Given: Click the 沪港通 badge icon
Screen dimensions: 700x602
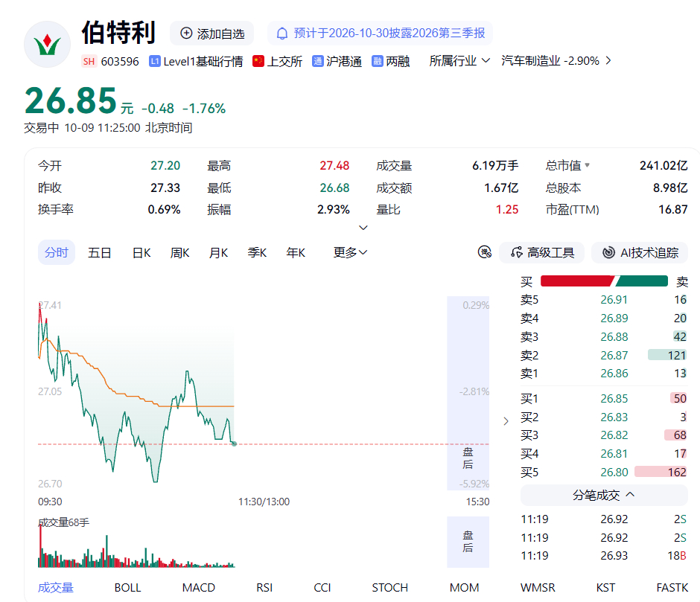Looking at the screenshot, I should pyautogui.click(x=317, y=61).
